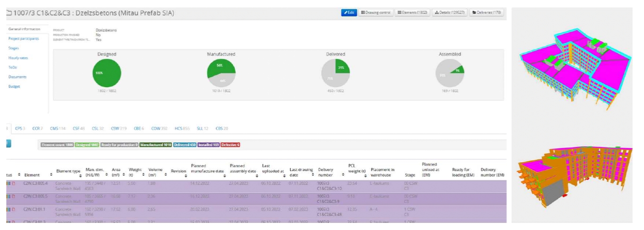Sort by Last drawing date column

point(314,175)
